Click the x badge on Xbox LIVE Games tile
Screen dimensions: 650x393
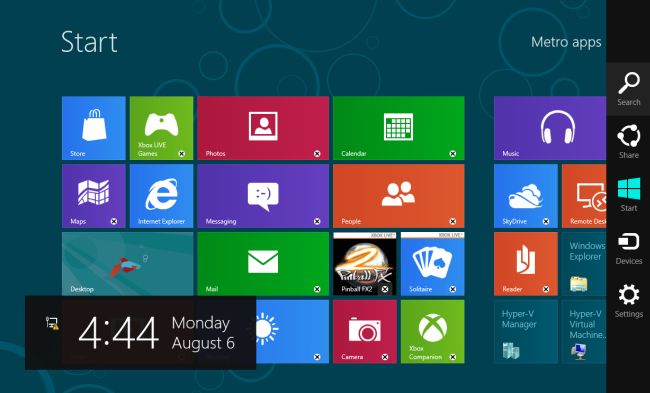[x=182, y=154]
